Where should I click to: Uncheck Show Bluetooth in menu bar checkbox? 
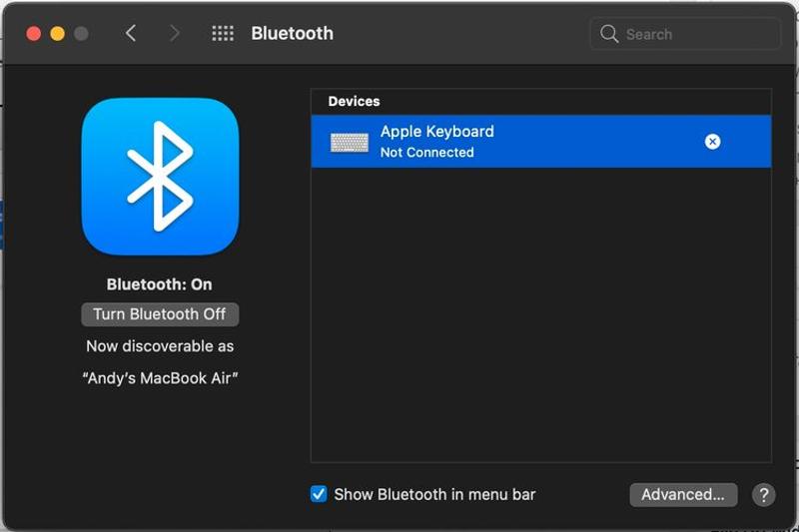click(319, 494)
